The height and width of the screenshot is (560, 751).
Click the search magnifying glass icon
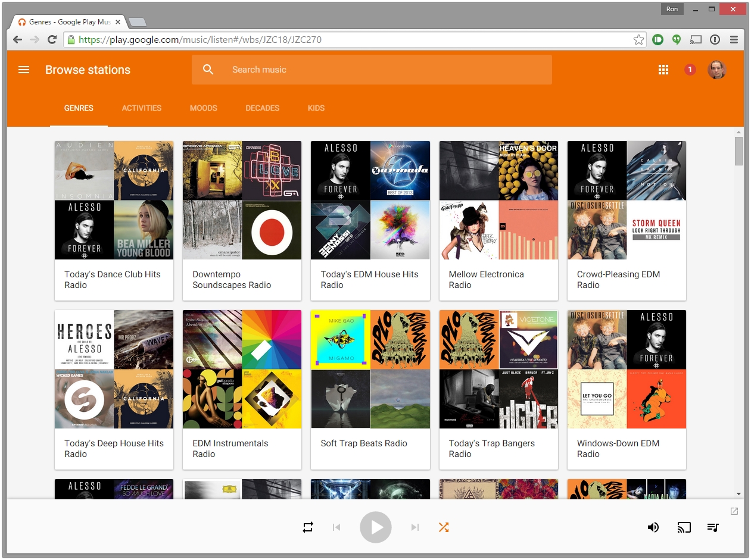pyautogui.click(x=208, y=70)
